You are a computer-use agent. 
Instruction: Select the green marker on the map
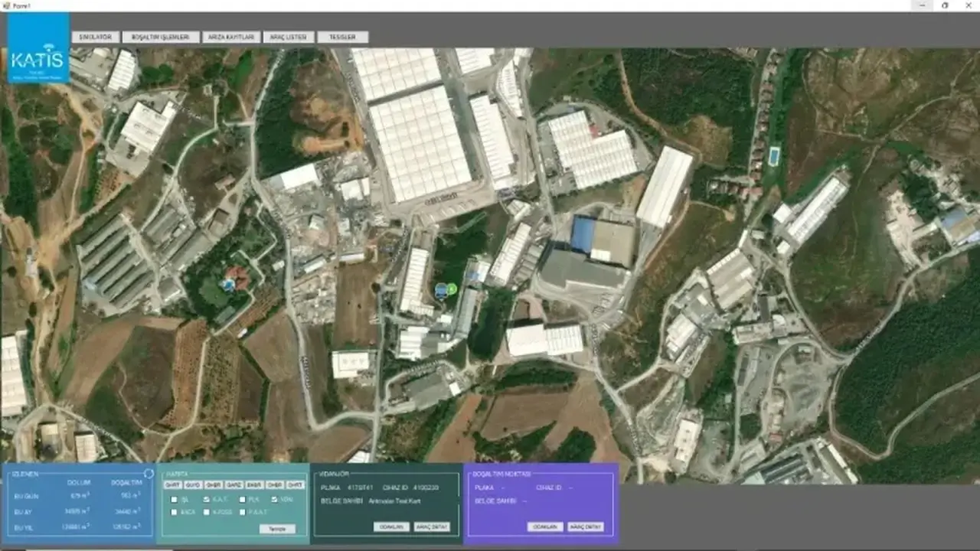click(451, 289)
